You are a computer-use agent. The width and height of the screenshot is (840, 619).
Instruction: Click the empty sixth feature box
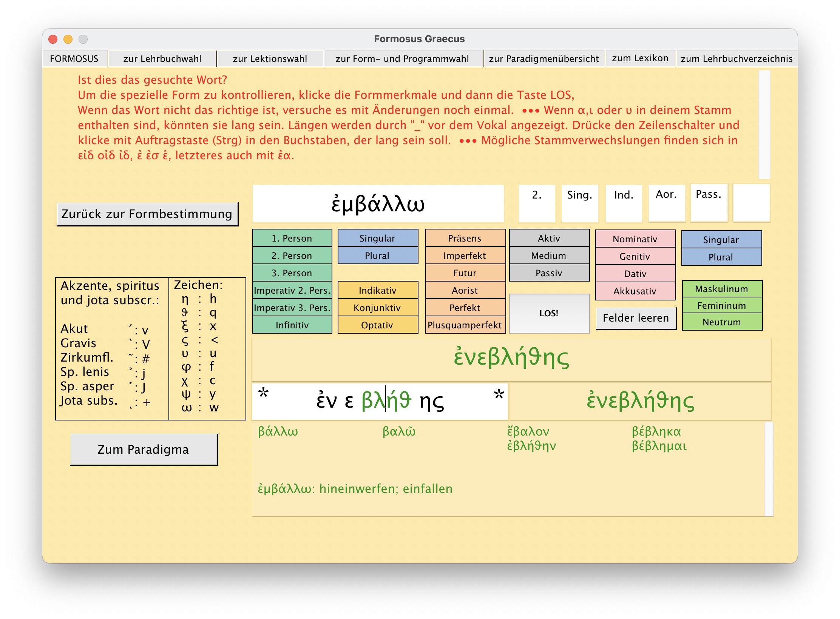tap(751, 203)
